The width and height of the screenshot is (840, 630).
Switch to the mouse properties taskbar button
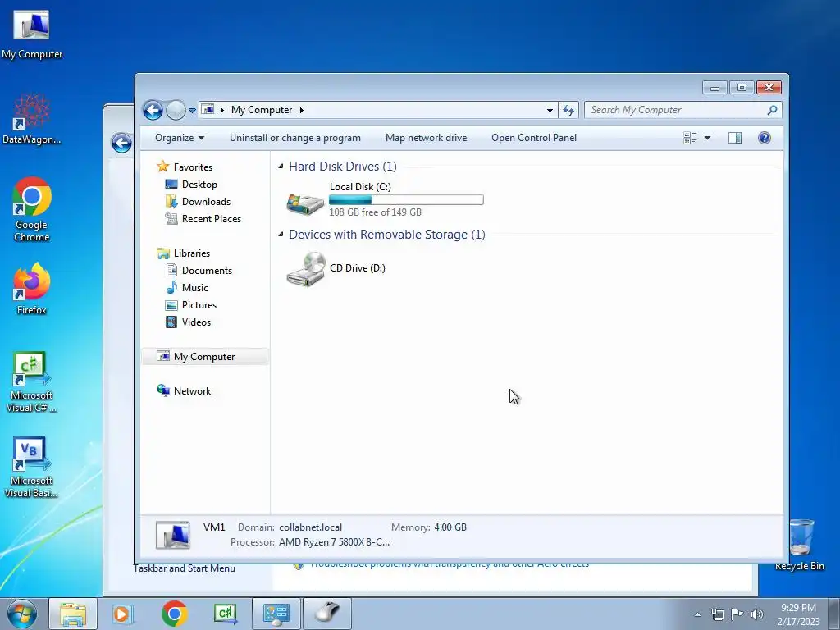327,614
